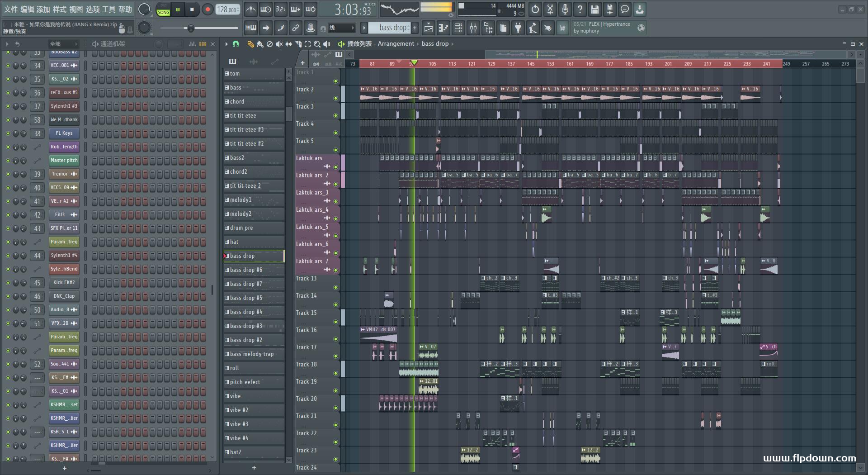The image size is (868, 475).
Task: Toggle typing keyboard to piano icon
Action: (x=251, y=28)
